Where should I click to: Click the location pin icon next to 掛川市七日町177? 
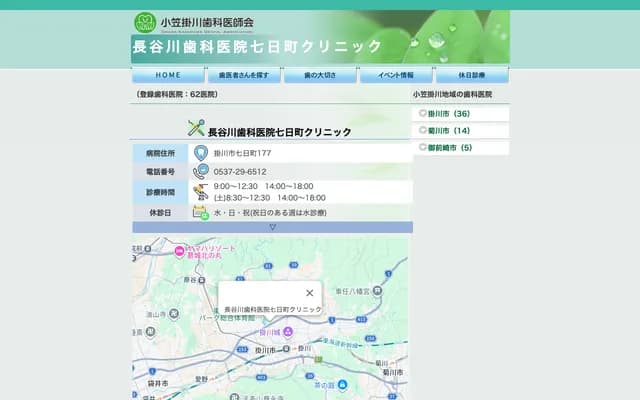(200, 153)
